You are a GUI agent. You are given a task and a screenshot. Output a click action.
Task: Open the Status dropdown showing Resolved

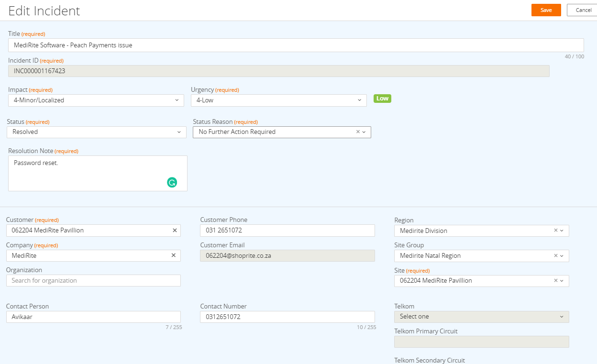[97, 132]
